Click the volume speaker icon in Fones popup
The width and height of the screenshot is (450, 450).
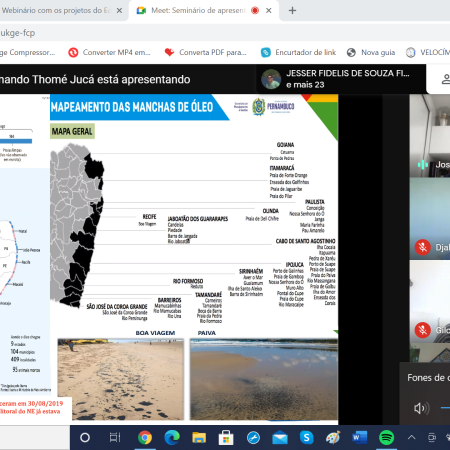[x=421, y=408]
